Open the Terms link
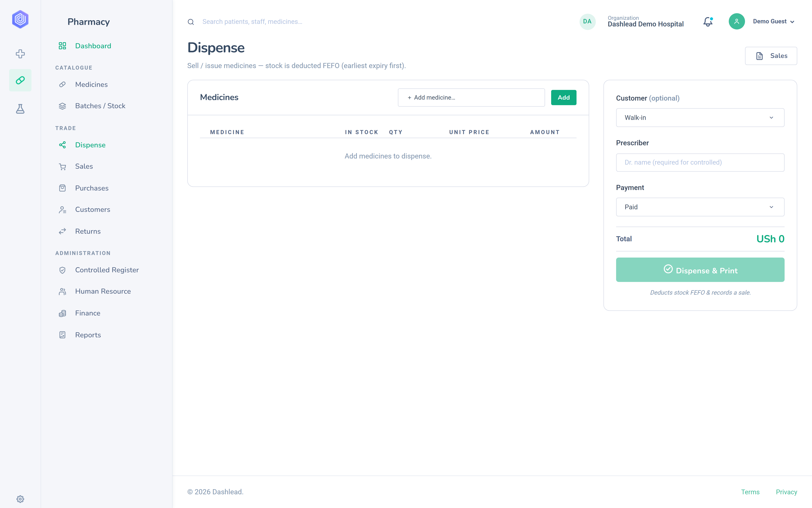Image resolution: width=812 pixels, height=508 pixels. click(x=750, y=492)
